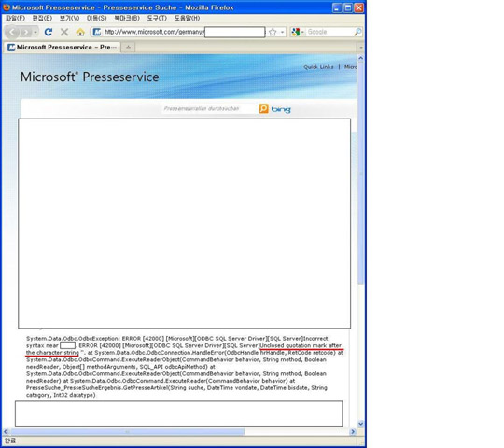Click the Google search box
Screen dimensions: 504x448
329,32
